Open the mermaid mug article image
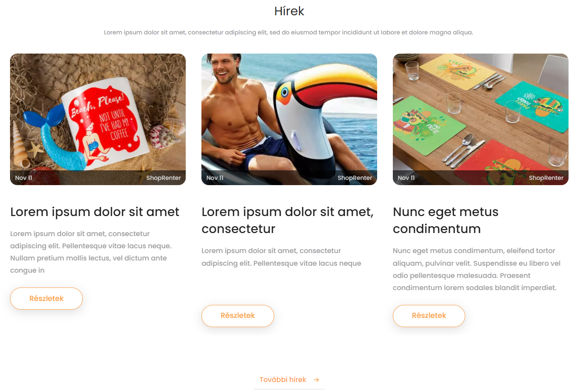 tap(98, 119)
